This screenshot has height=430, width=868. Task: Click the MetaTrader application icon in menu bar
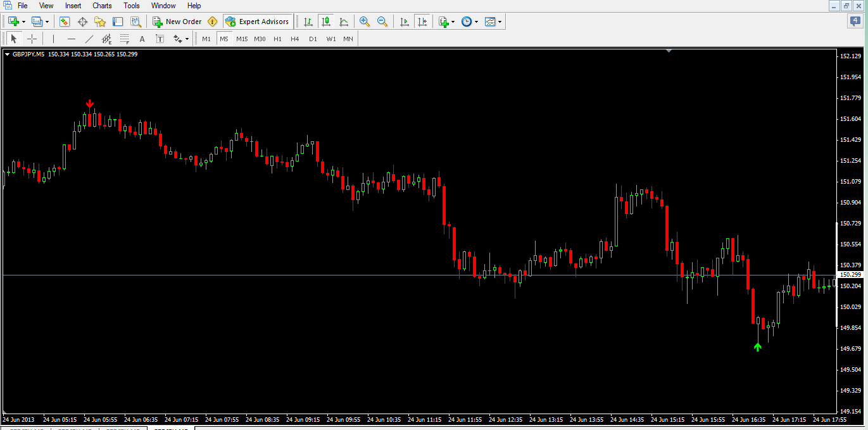pyautogui.click(x=7, y=6)
